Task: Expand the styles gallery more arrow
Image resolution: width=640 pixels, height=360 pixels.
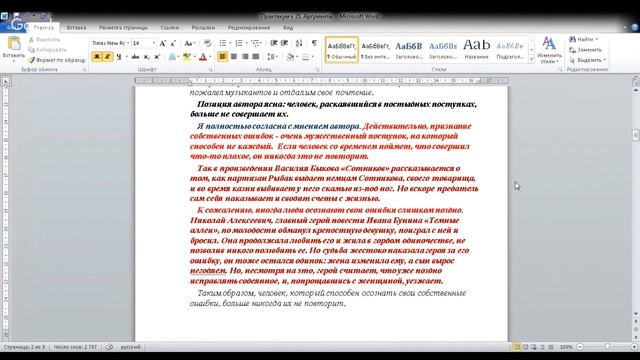Action: pos(531,60)
